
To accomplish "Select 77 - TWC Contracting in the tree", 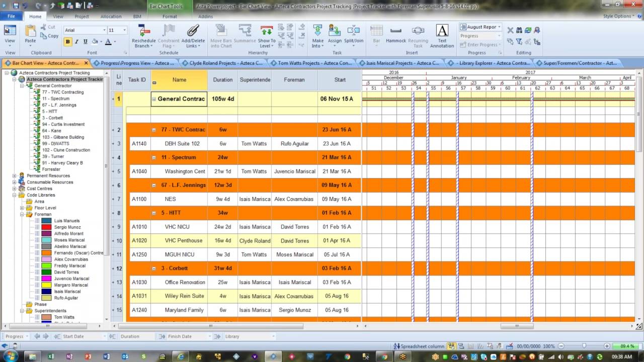I will [x=62, y=93].
